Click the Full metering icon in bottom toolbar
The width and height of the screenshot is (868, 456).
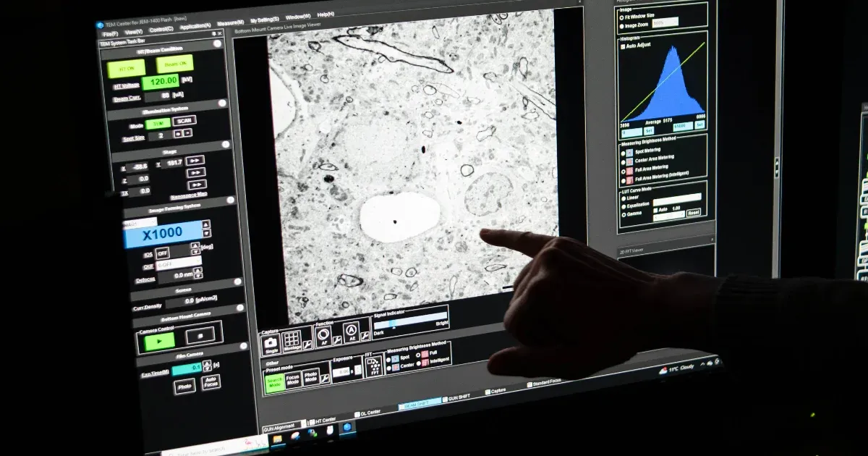click(x=425, y=352)
